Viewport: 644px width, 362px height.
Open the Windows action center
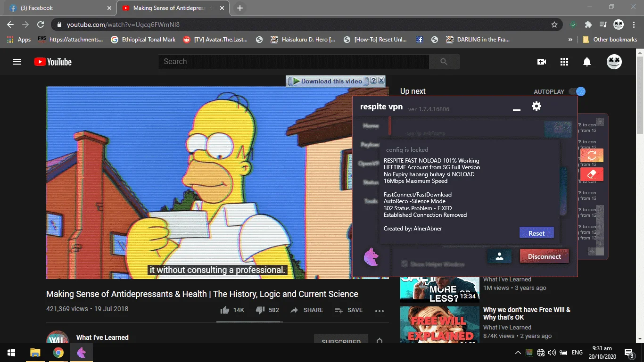(x=628, y=353)
